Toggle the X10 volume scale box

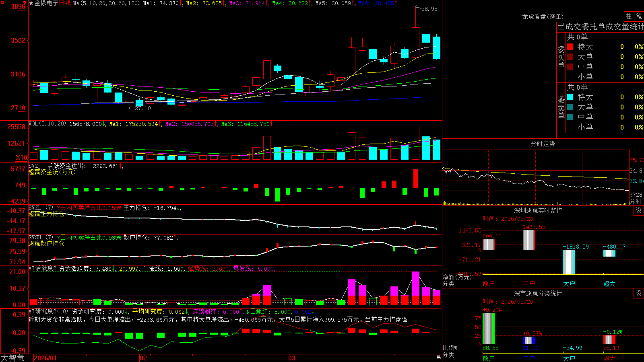21,157
